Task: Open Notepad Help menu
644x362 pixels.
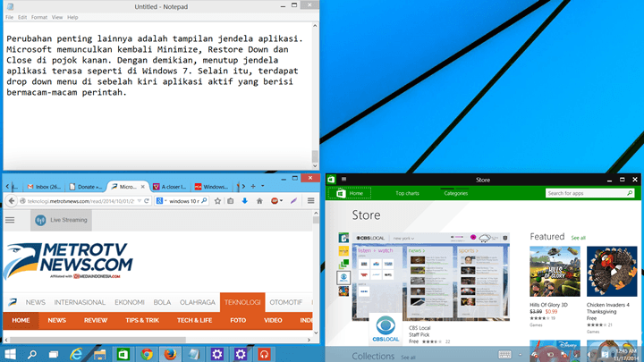Action: pyautogui.click(x=72, y=17)
